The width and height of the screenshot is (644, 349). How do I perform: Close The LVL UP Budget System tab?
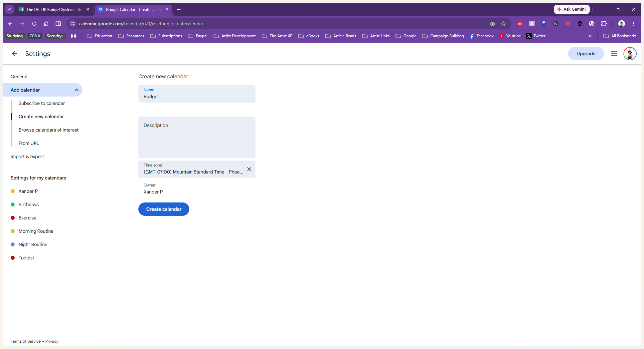coord(88,9)
